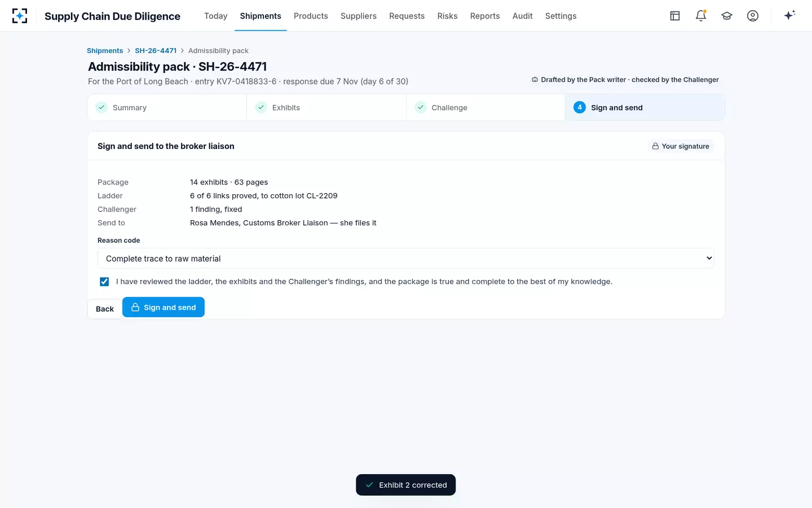Click the 'Sign and send to the broker liaison' heading
This screenshot has width=812, height=508.
coord(166,146)
